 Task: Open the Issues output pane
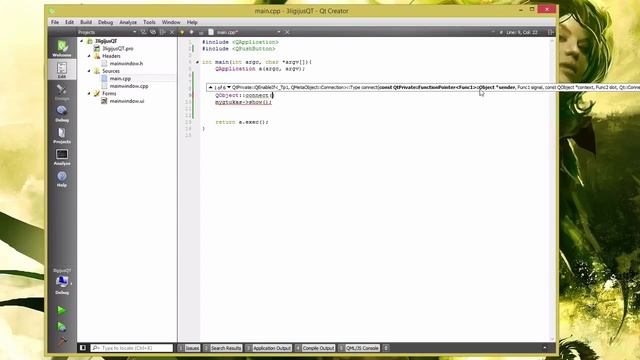tap(189, 348)
